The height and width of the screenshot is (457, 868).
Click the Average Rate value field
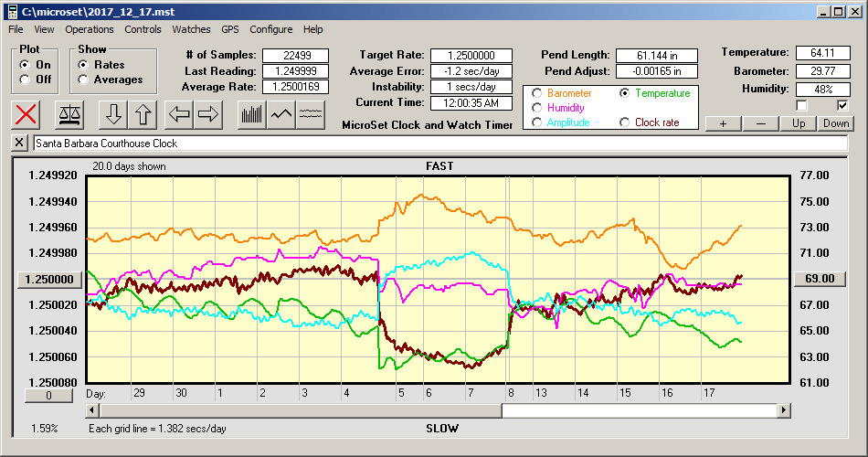tap(296, 87)
